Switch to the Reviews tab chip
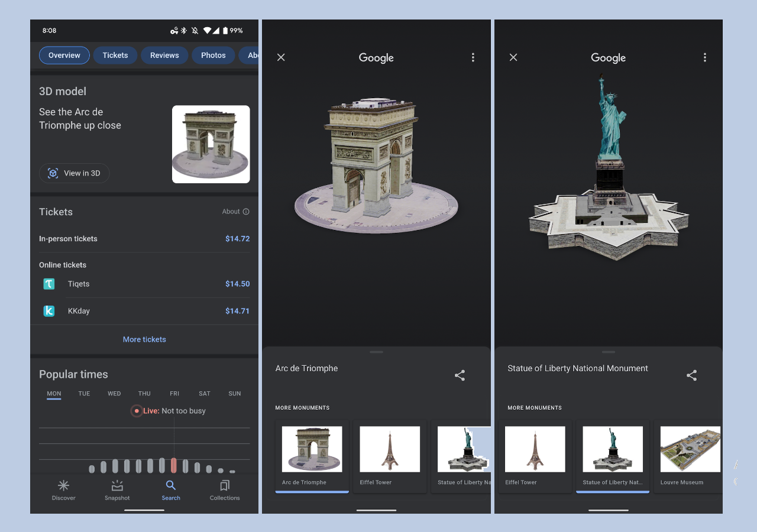 (x=164, y=55)
